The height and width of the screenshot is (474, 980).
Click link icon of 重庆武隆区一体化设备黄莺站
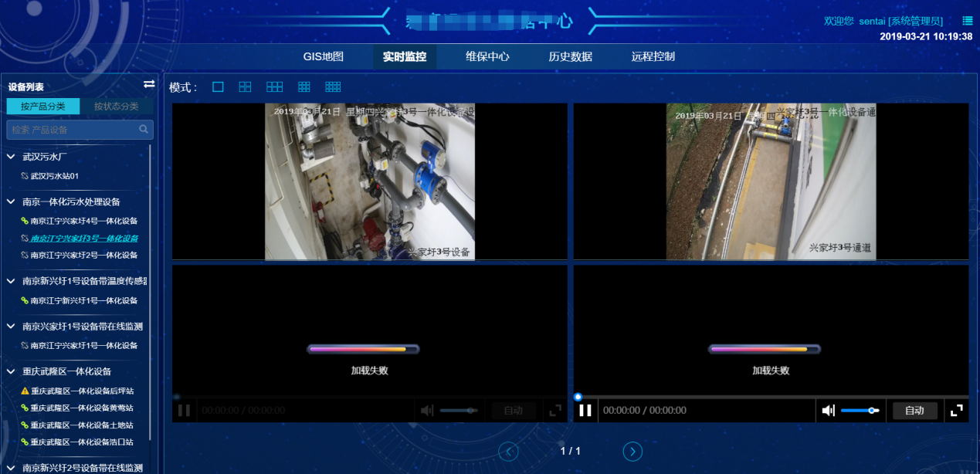[25, 408]
